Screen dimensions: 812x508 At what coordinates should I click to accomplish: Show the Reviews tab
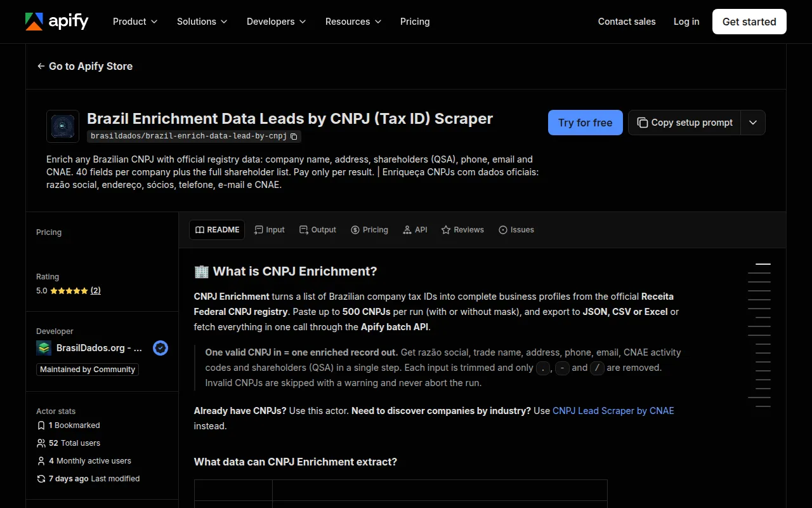coord(462,230)
